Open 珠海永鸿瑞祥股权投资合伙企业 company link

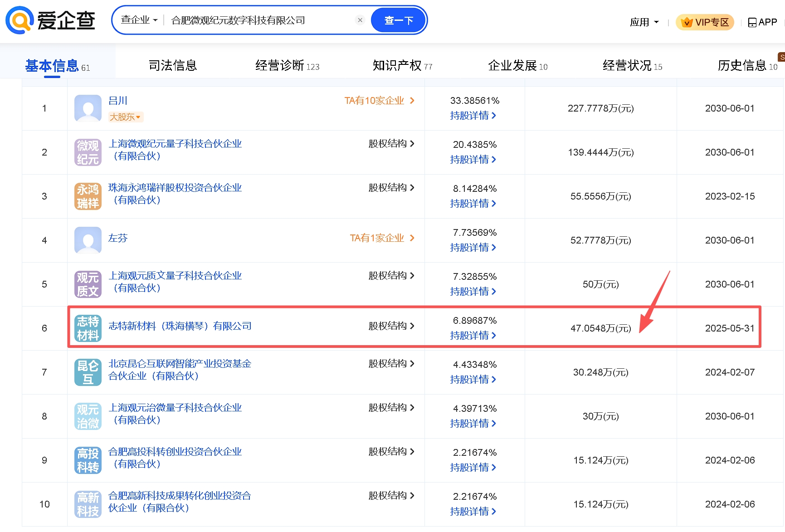175,194
